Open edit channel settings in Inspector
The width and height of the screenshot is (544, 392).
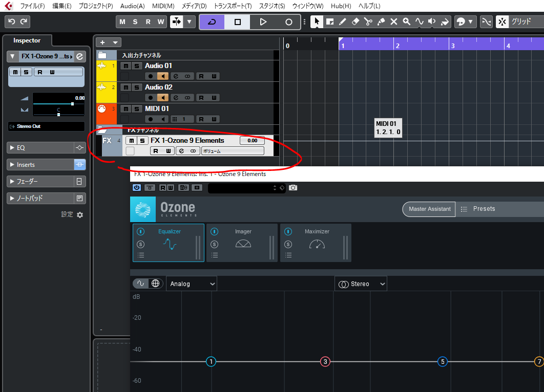(80, 56)
